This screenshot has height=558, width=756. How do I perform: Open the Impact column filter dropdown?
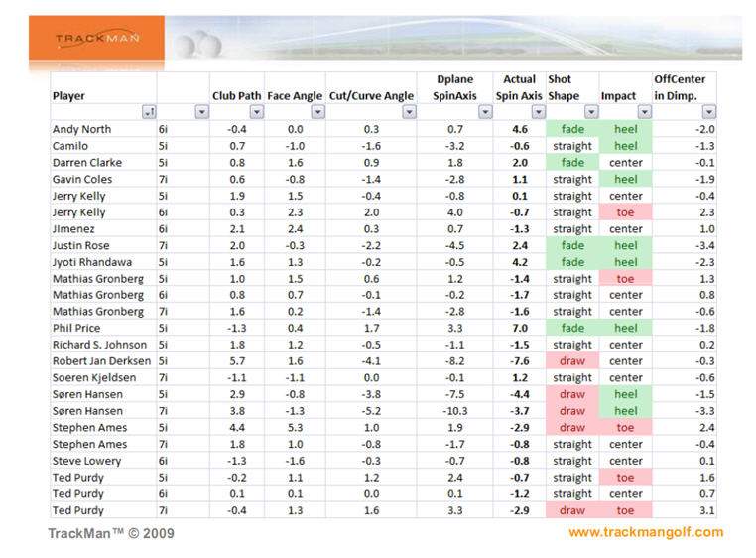tap(643, 112)
